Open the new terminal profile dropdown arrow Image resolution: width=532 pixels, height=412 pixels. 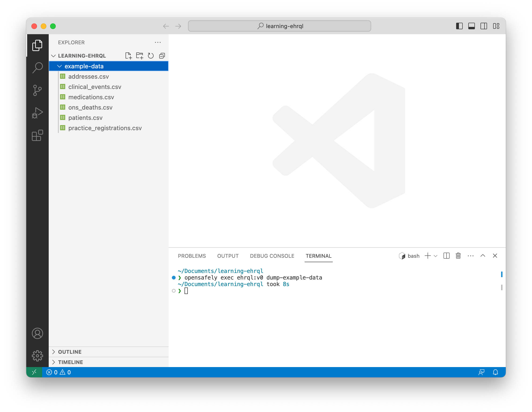(436, 256)
